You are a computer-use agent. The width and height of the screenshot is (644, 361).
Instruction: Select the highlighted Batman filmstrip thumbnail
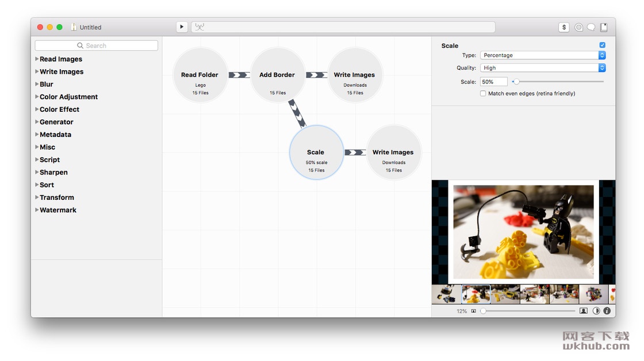click(476, 294)
